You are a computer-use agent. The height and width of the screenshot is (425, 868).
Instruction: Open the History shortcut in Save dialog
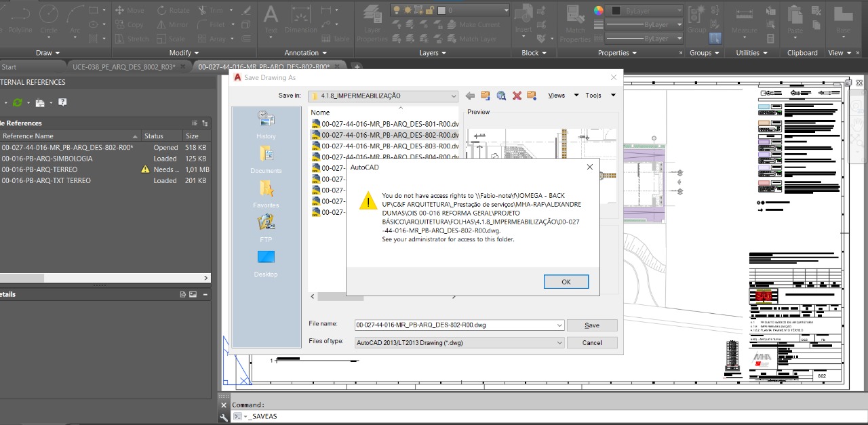[266, 124]
